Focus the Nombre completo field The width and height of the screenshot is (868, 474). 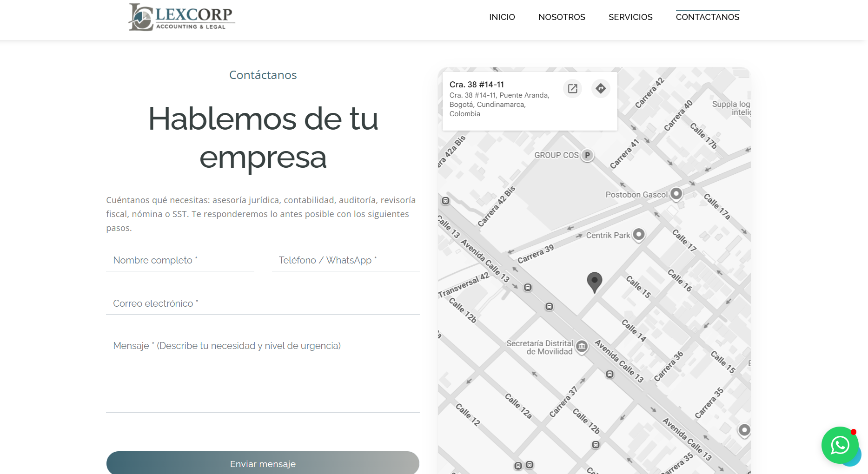[x=180, y=260]
